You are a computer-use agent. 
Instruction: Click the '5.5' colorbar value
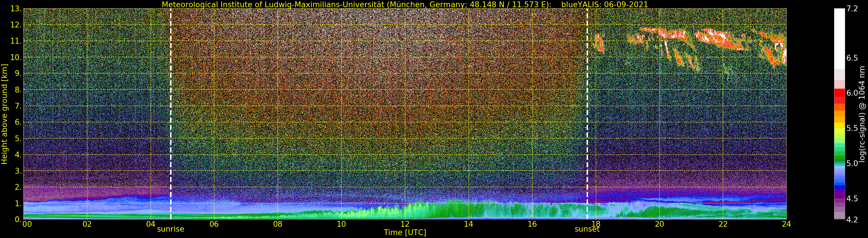852,128
